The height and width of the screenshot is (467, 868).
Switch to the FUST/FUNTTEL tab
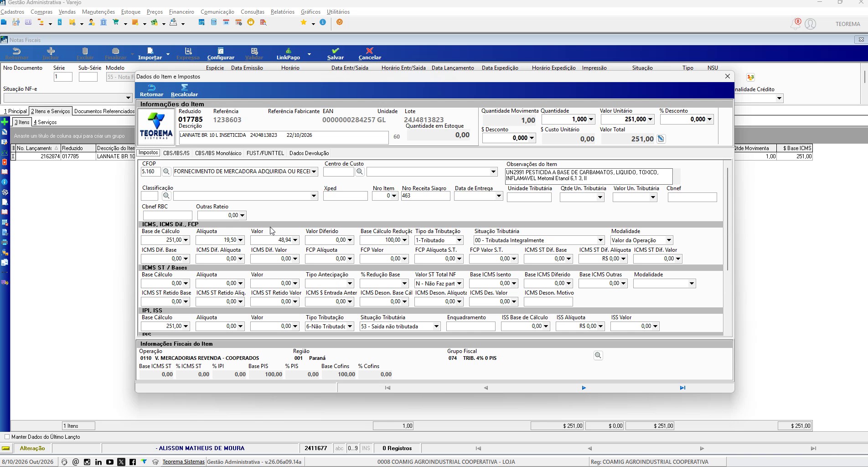[265, 153]
